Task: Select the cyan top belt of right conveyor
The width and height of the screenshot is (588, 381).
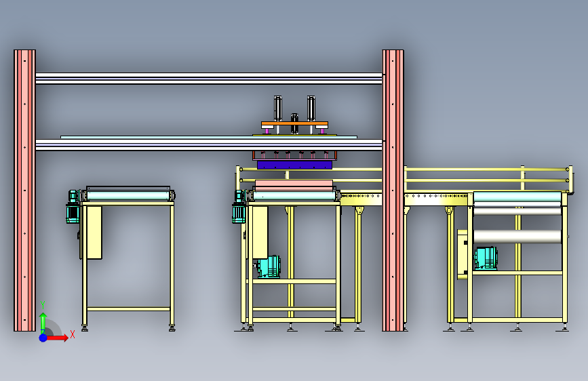Action: pyautogui.click(x=517, y=197)
